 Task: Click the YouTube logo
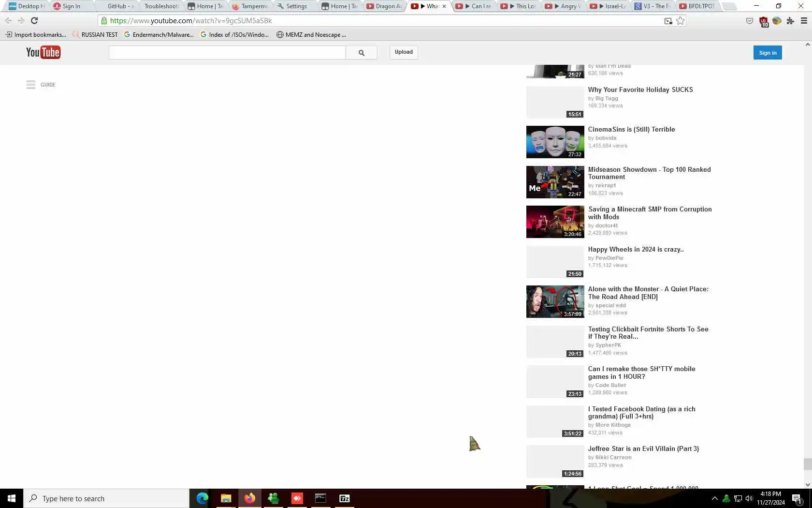tap(43, 52)
